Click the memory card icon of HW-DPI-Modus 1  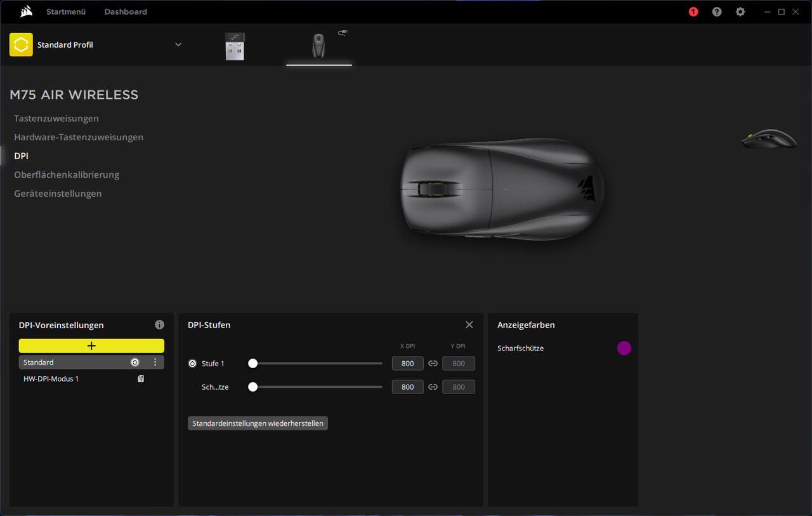[x=141, y=379]
